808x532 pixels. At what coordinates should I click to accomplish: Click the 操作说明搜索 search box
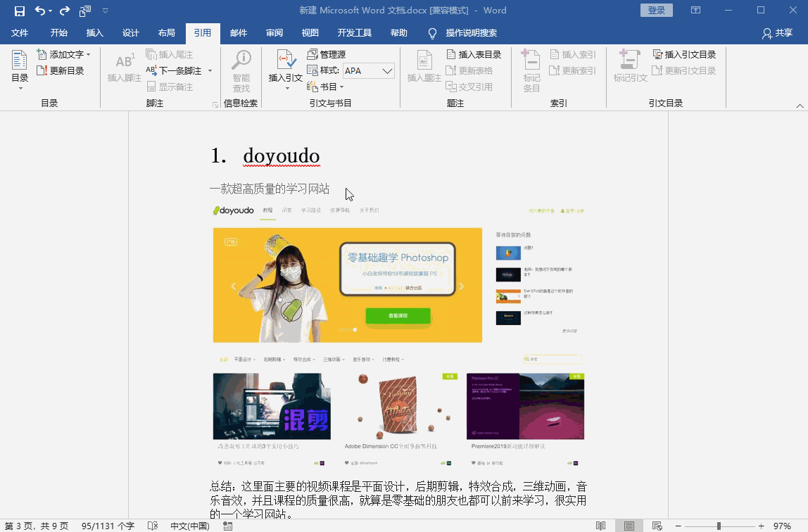point(470,32)
